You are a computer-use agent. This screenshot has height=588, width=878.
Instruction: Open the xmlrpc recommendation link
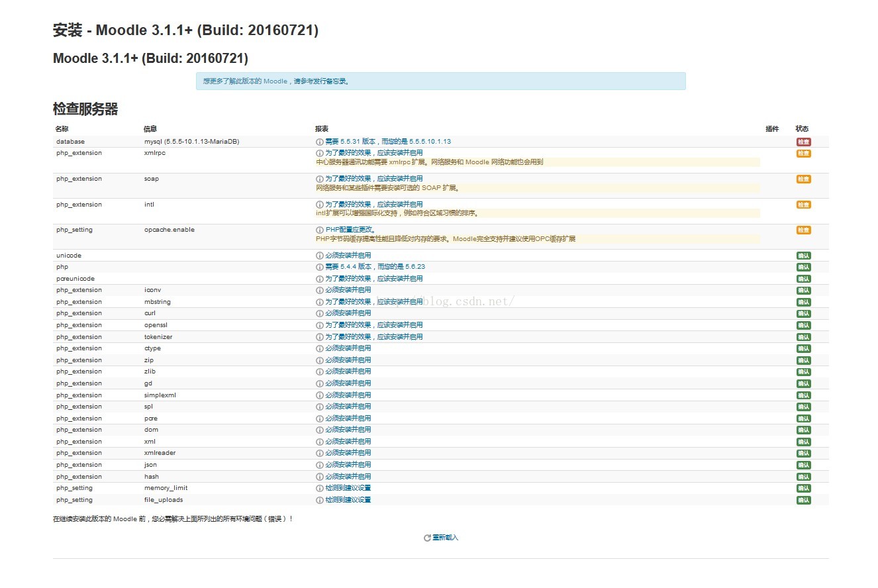coord(373,153)
